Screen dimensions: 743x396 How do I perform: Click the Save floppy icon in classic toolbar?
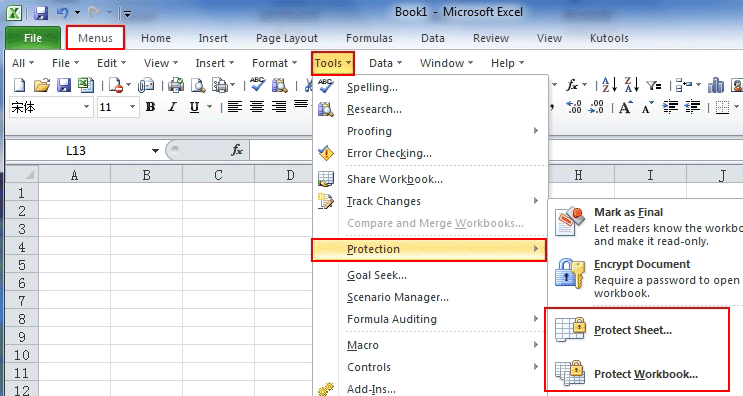[63, 86]
